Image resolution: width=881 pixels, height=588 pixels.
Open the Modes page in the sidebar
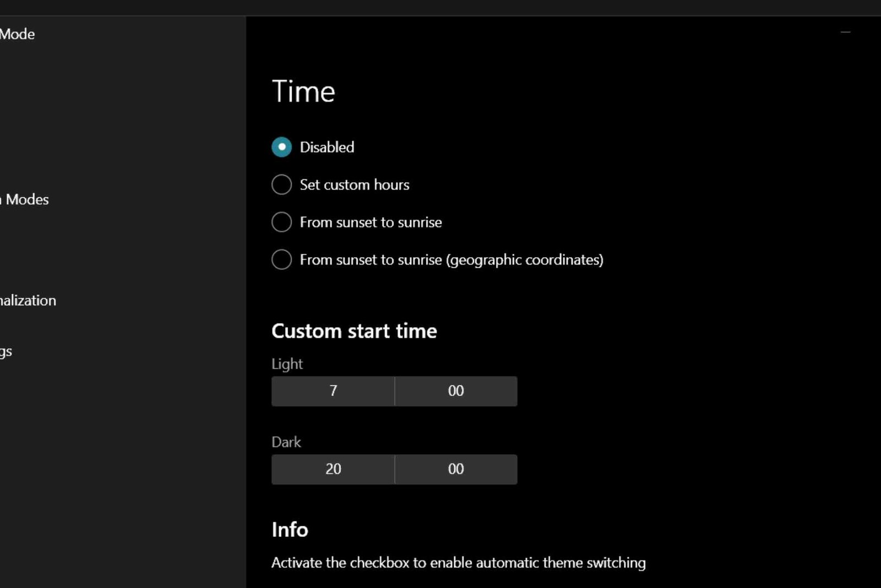click(x=25, y=199)
